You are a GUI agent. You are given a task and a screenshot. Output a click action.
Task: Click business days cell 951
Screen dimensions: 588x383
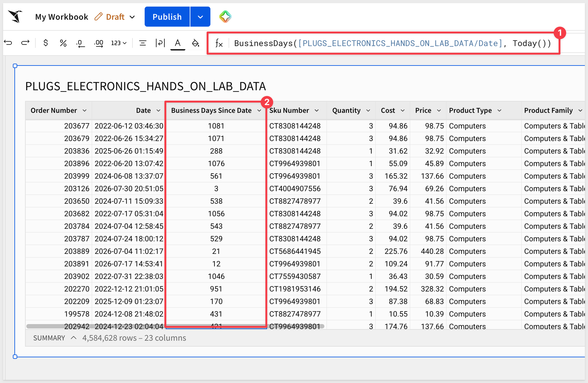tap(216, 289)
